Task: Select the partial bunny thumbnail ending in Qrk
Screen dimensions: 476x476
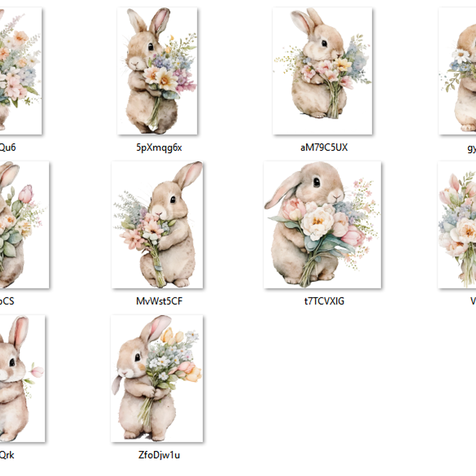Action: [x=22, y=378]
